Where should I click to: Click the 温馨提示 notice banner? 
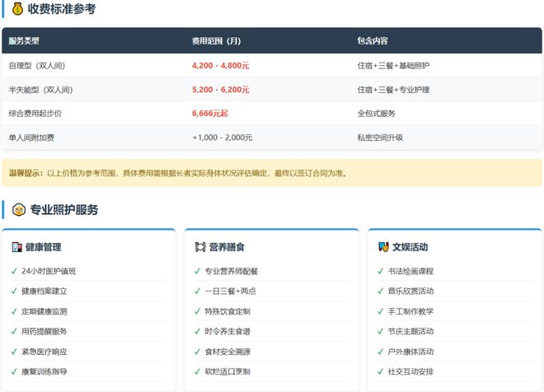(272, 173)
